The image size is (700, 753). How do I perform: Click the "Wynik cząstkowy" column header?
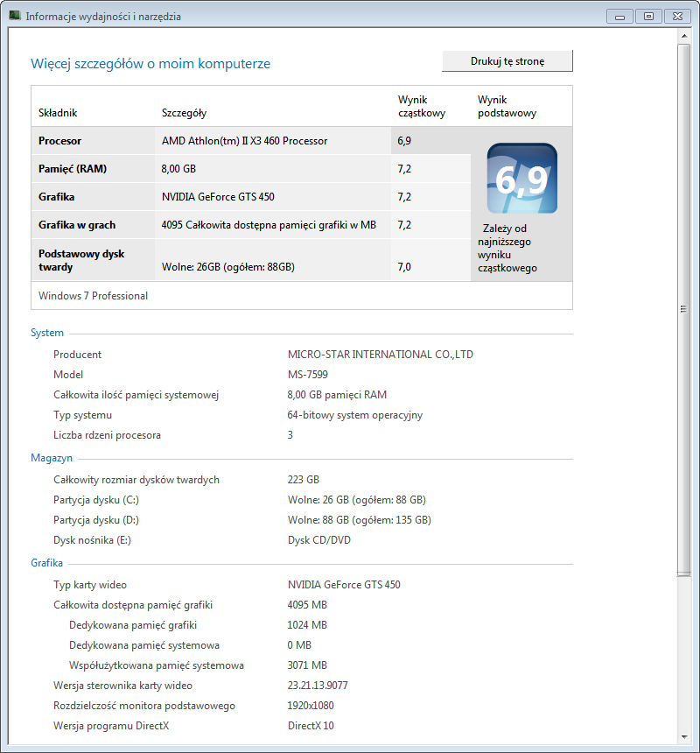point(422,106)
